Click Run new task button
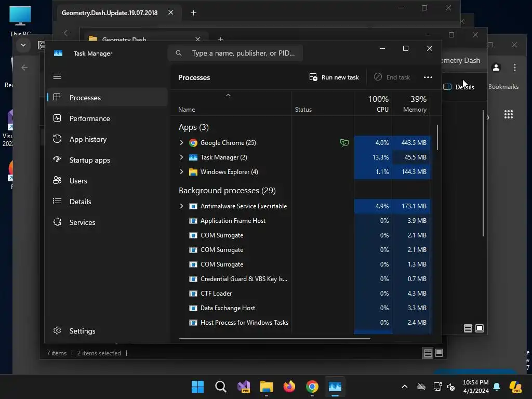 tap(334, 77)
